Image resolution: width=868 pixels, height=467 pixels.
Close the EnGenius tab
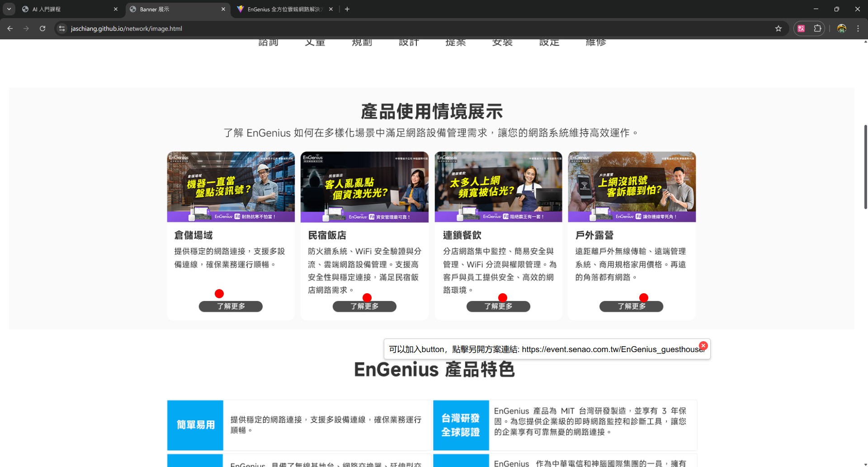(x=331, y=9)
